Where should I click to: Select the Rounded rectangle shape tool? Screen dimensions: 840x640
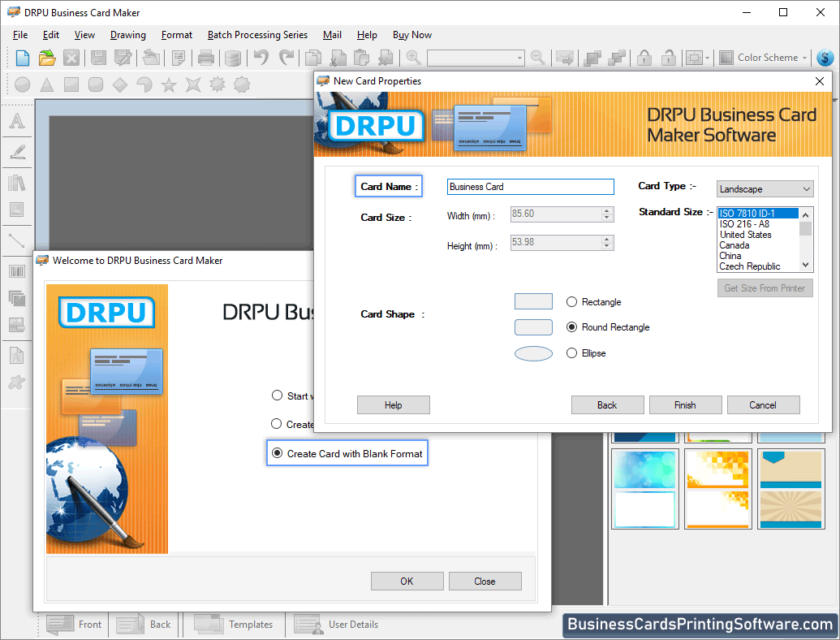click(x=96, y=84)
